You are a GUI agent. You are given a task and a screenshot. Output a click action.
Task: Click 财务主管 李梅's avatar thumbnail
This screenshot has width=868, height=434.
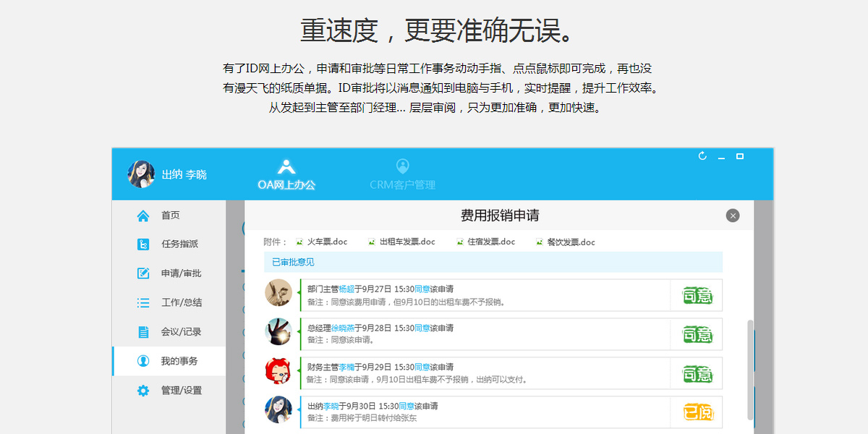click(x=278, y=371)
